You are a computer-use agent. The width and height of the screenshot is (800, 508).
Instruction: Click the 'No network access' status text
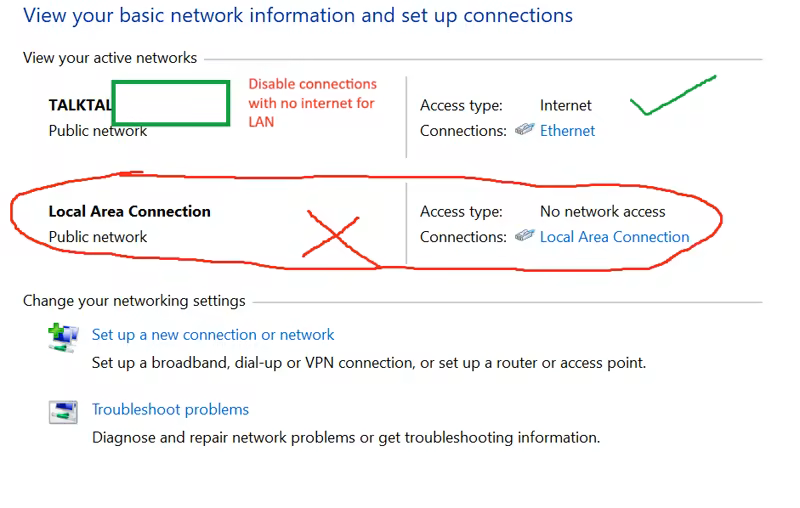[x=602, y=211]
